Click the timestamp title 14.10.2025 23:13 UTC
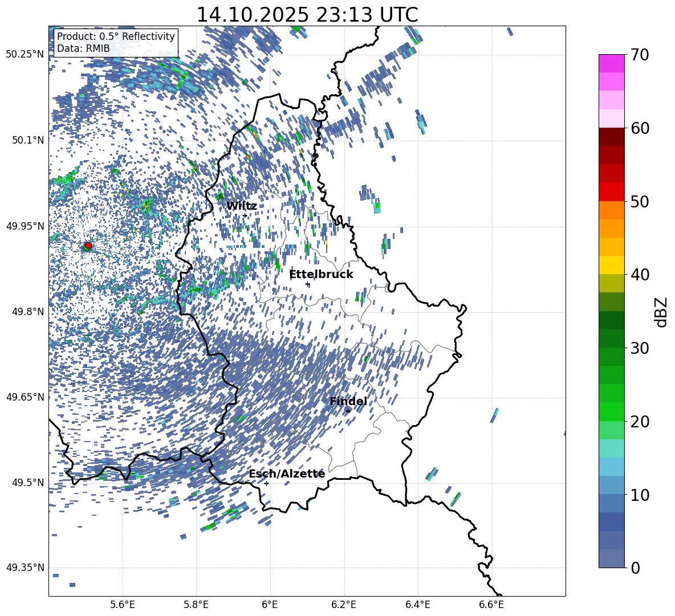 (307, 15)
